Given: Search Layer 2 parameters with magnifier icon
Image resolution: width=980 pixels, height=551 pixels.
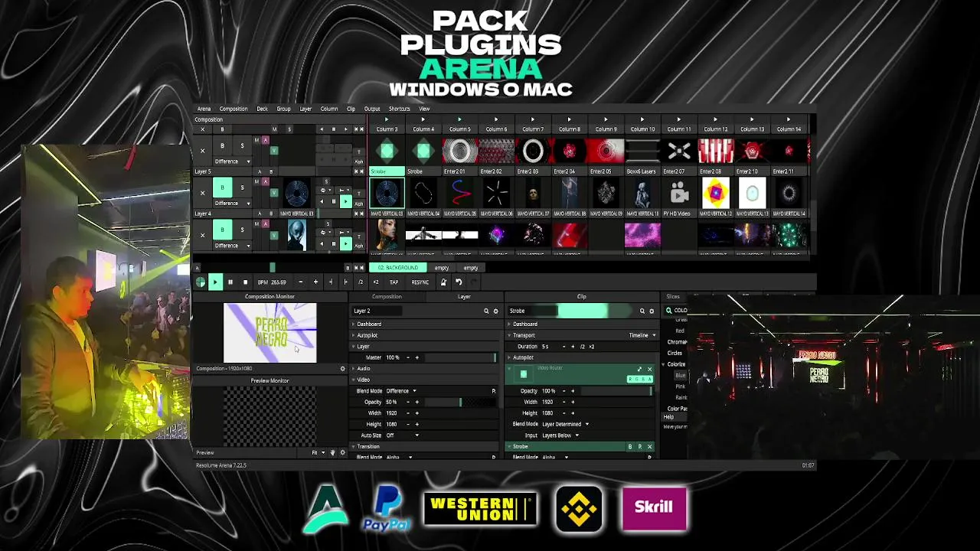Looking at the screenshot, I should coord(485,311).
